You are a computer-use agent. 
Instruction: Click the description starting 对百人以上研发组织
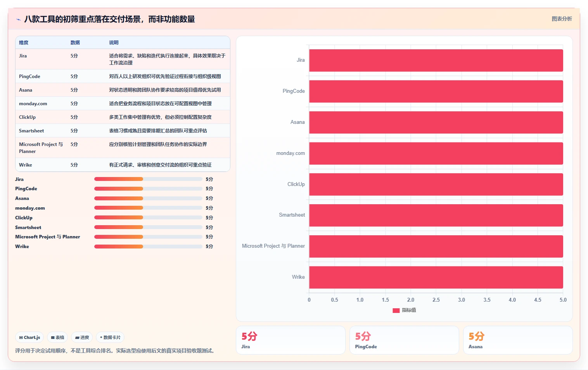point(165,76)
